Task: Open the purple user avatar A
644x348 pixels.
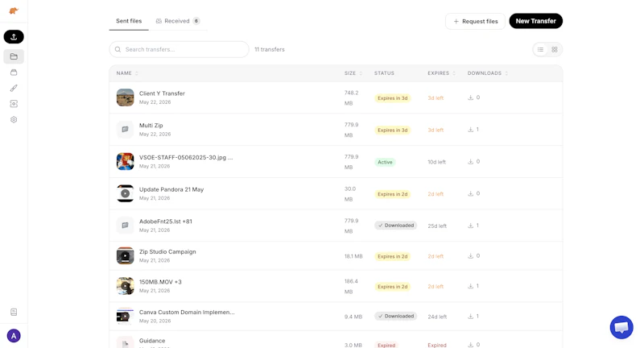Action: click(x=14, y=336)
